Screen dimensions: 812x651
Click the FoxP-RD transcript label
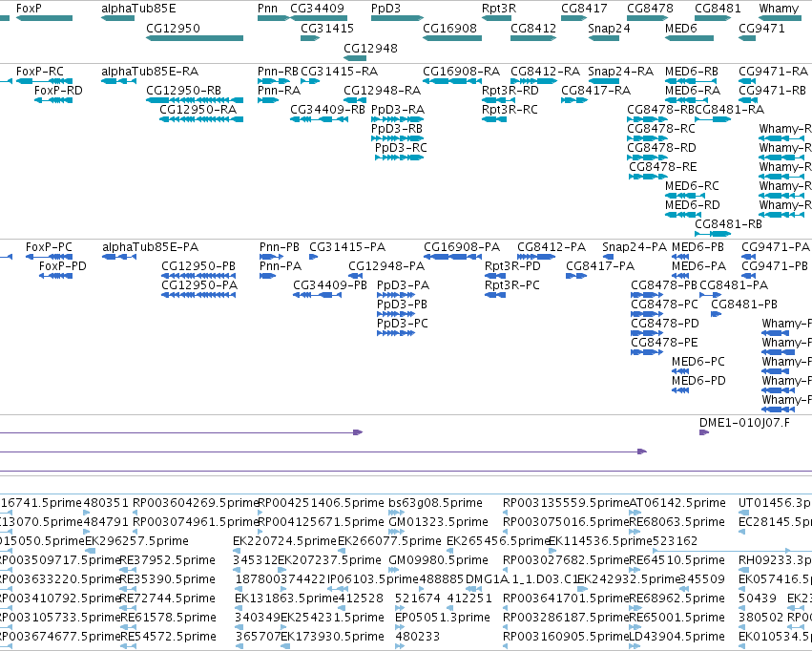pyautogui.click(x=58, y=90)
